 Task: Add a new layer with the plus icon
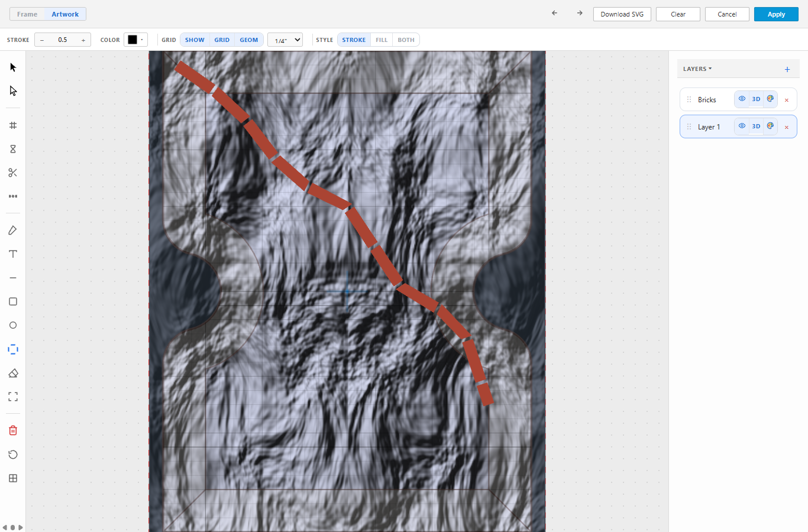(787, 69)
